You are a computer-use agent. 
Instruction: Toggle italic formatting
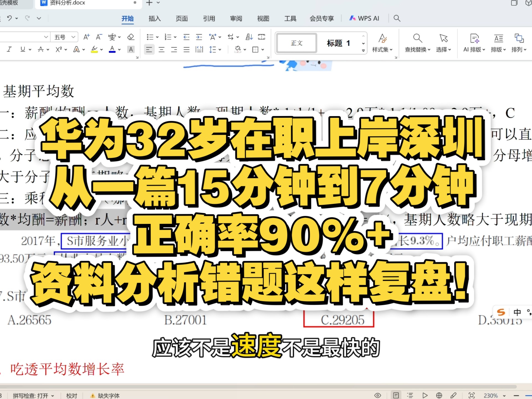coord(9,49)
